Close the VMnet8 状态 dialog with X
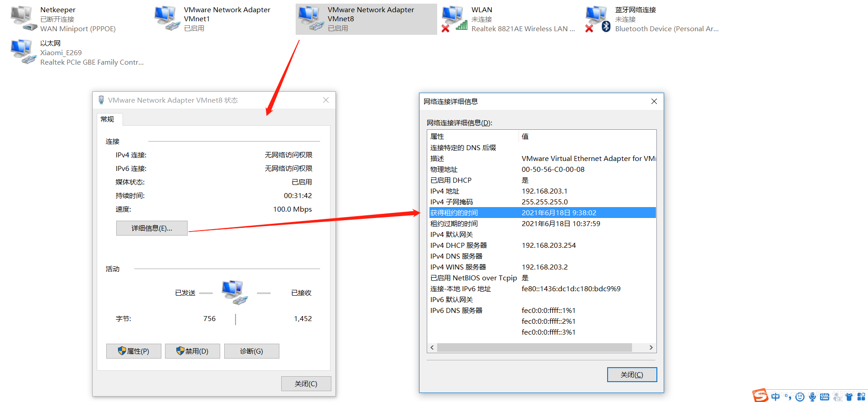This screenshot has width=868, height=402. [x=325, y=100]
